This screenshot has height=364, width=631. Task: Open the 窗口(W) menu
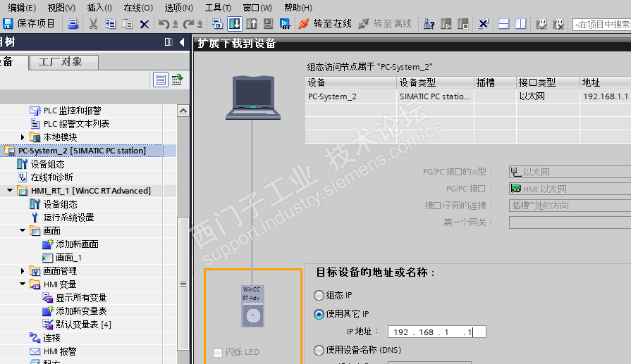(x=257, y=8)
